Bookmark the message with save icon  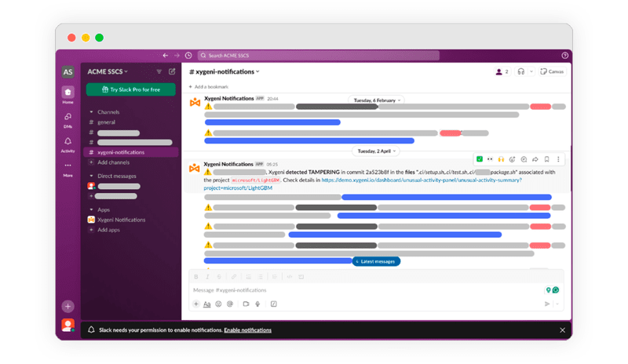tap(546, 159)
